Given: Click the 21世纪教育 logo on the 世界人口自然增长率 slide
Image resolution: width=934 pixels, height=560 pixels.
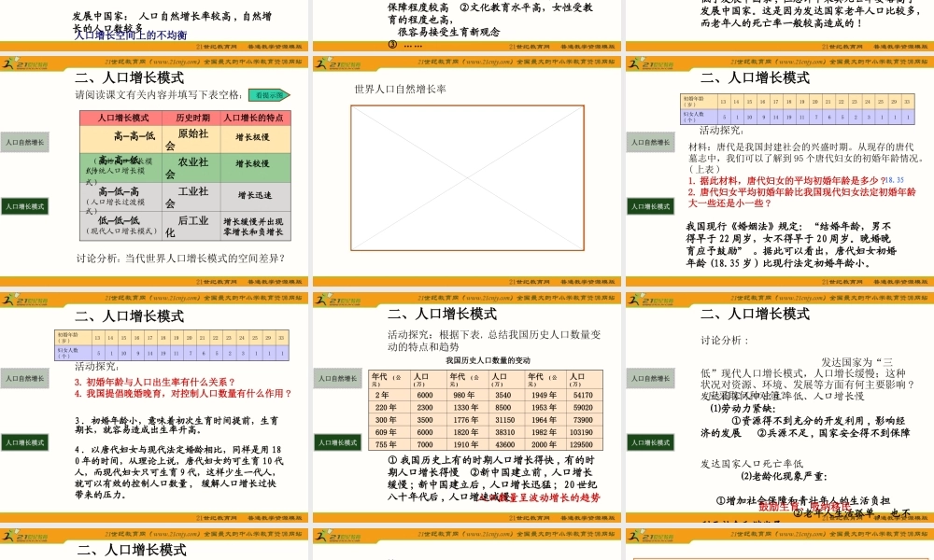Looking at the screenshot, I should pos(338,63).
